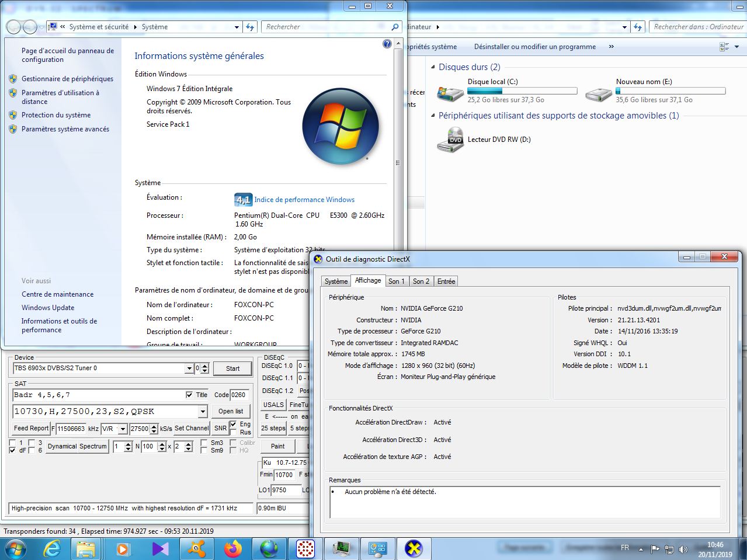Open Windows Explorer folder icon in taskbar
The height and width of the screenshot is (560, 747).
(x=86, y=549)
